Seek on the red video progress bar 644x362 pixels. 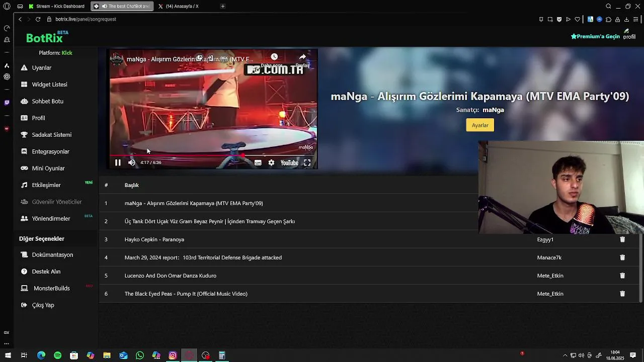coord(213,155)
